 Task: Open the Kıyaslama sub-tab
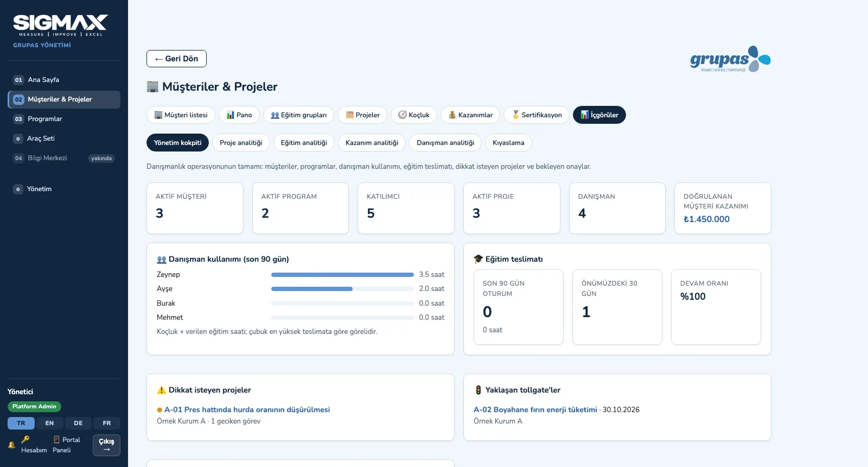(x=508, y=143)
